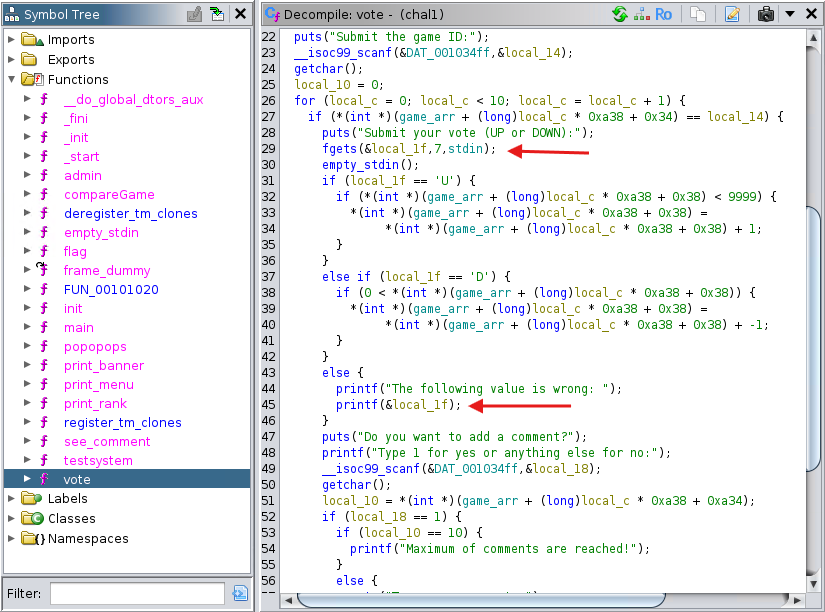Click the Decompile scrollbar up arrow
The height and width of the screenshot is (612, 825).
tap(813, 38)
